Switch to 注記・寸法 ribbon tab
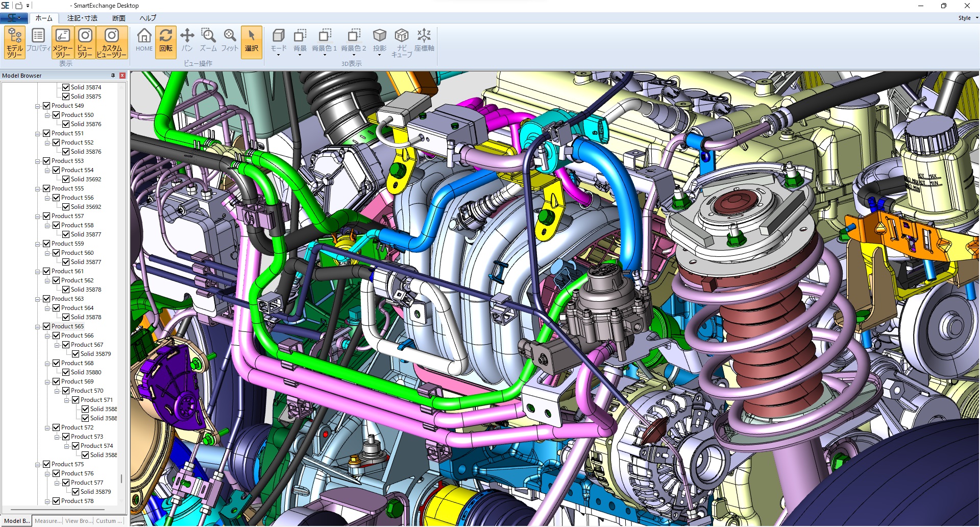This screenshot has height=527, width=980. pos(82,18)
